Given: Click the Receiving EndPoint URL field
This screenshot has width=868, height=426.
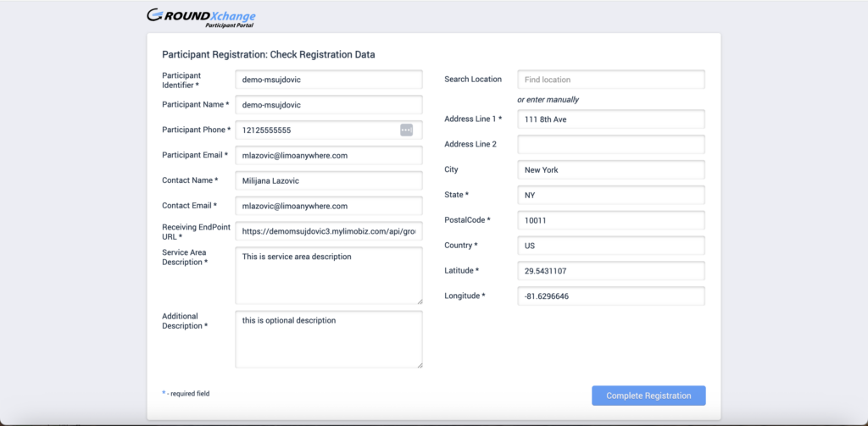Looking at the screenshot, I should point(328,231).
